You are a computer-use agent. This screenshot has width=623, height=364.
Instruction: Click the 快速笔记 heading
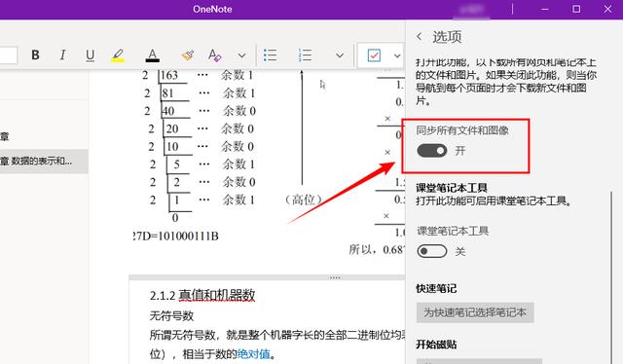[436, 288]
